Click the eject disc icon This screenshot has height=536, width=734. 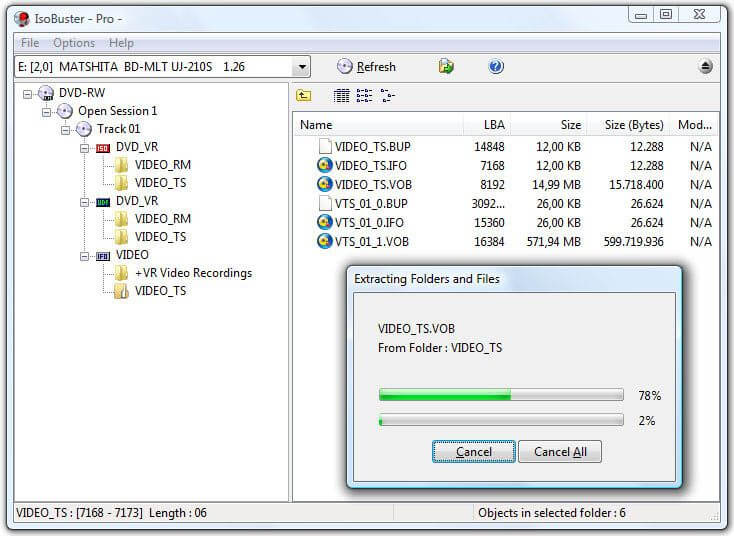(x=706, y=67)
